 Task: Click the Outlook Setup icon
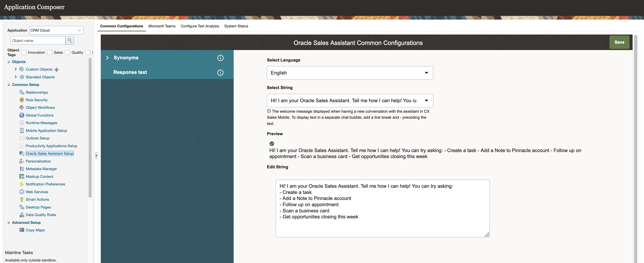point(22,138)
